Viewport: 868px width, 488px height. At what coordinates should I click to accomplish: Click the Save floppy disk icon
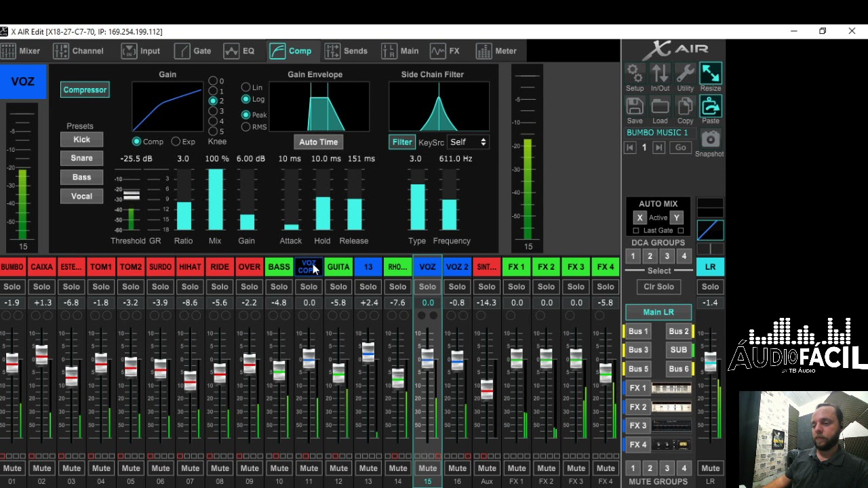pos(635,106)
